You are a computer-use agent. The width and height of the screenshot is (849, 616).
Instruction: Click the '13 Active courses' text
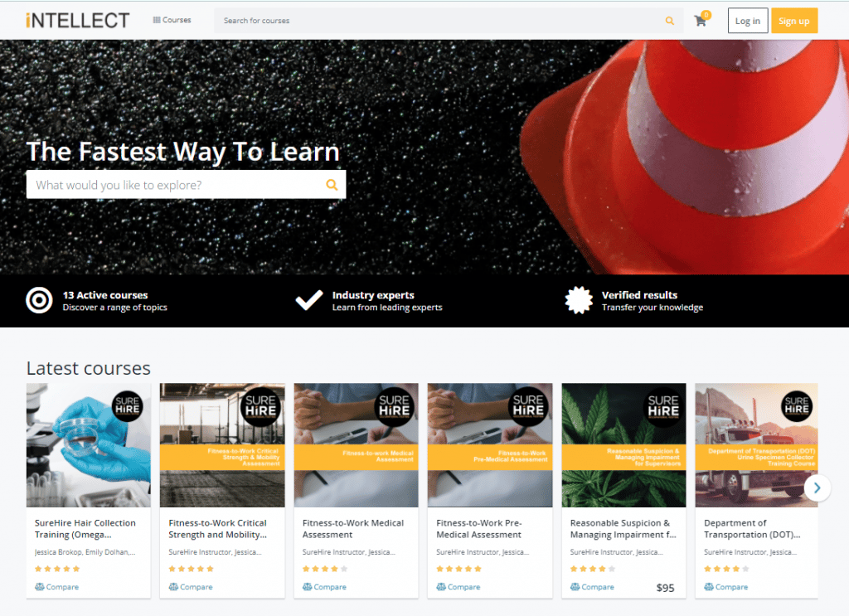105,295
